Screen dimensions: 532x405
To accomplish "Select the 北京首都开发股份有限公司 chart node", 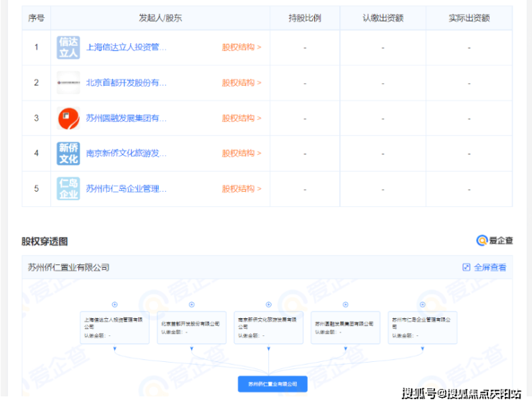I will pyautogui.click(x=192, y=327).
